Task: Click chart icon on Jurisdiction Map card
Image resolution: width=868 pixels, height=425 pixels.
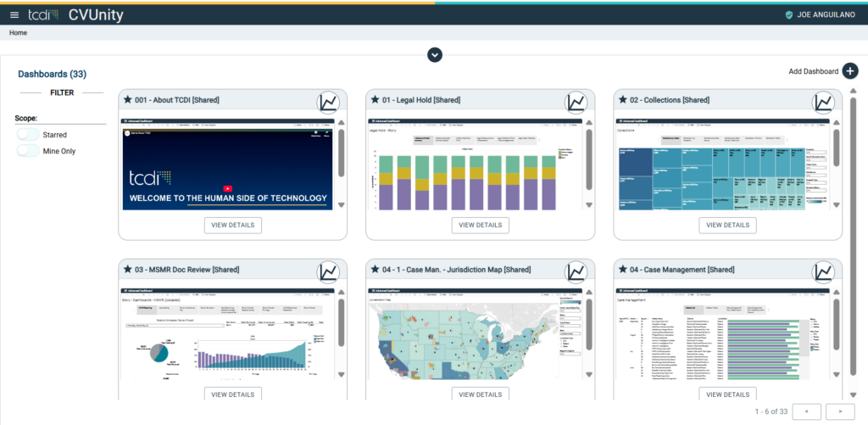Action: (x=576, y=271)
